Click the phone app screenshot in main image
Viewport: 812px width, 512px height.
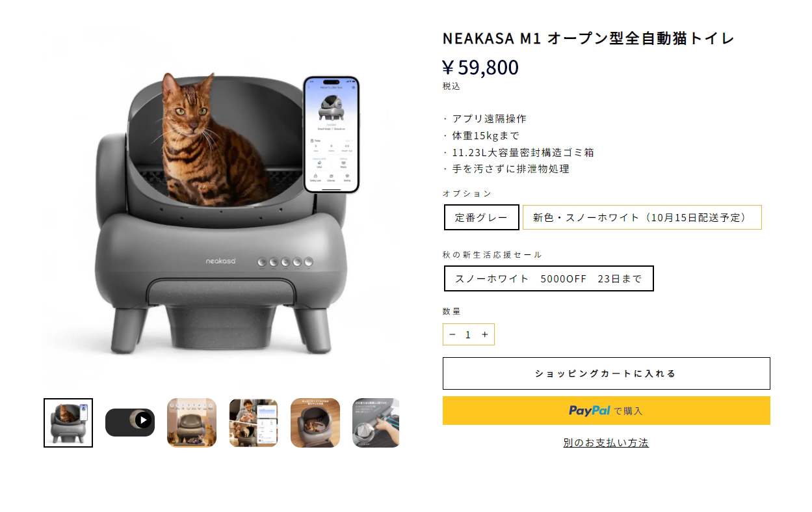331,135
